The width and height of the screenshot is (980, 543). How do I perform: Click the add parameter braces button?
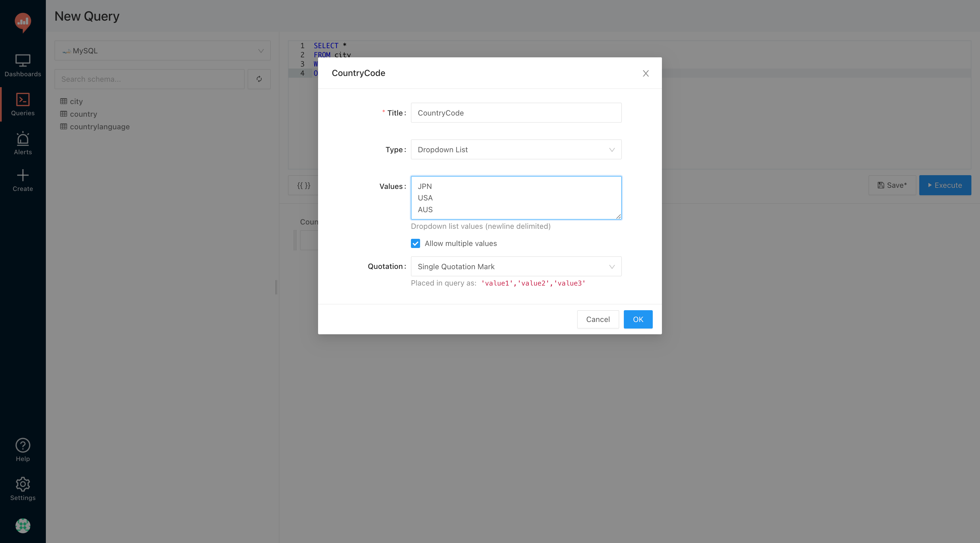(303, 185)
